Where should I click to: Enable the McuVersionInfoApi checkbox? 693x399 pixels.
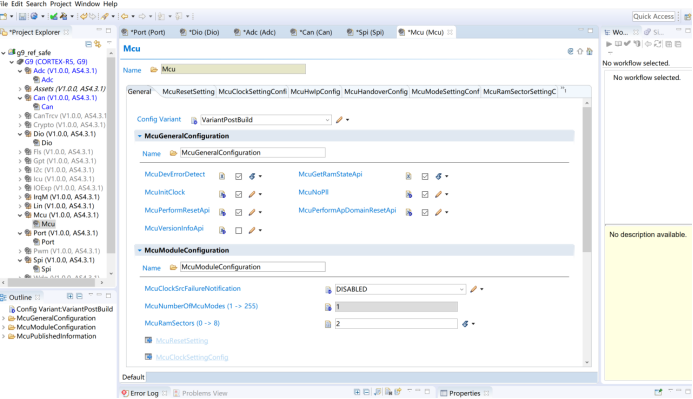[x=239, y=231]
